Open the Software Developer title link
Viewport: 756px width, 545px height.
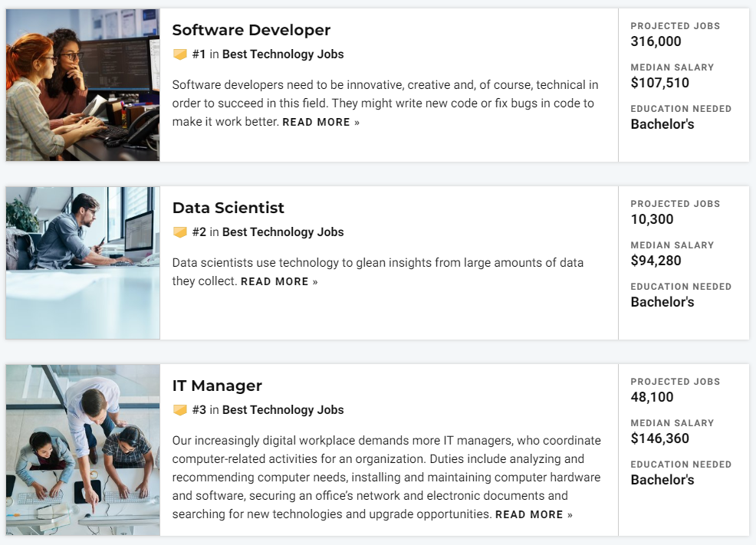[x=251, y=30]
